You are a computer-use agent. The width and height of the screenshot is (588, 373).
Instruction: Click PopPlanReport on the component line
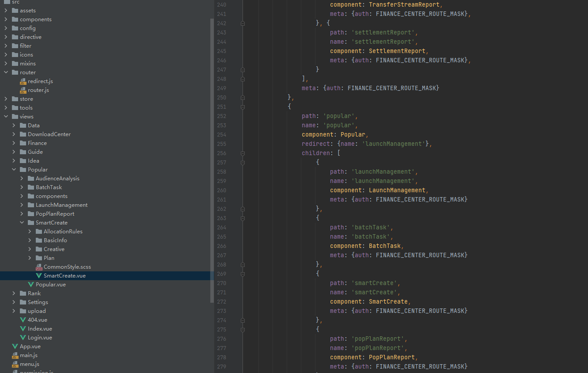(x=392, y=357)
